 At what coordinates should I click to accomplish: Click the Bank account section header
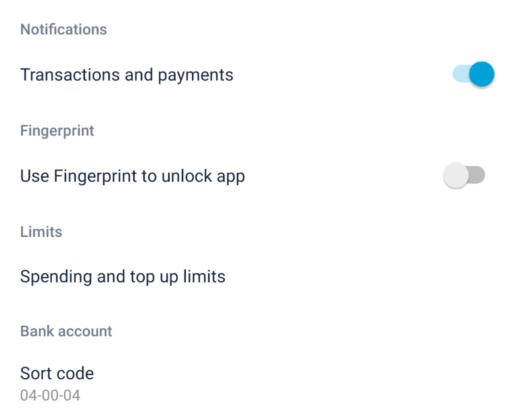(x=66, y=331)
